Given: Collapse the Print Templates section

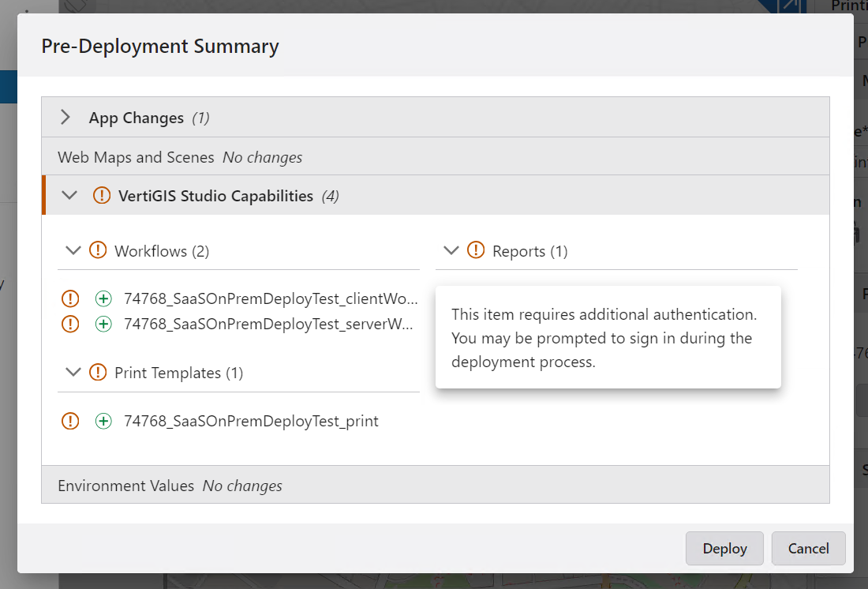Looking at the screenshot, I should pos(73,372).
